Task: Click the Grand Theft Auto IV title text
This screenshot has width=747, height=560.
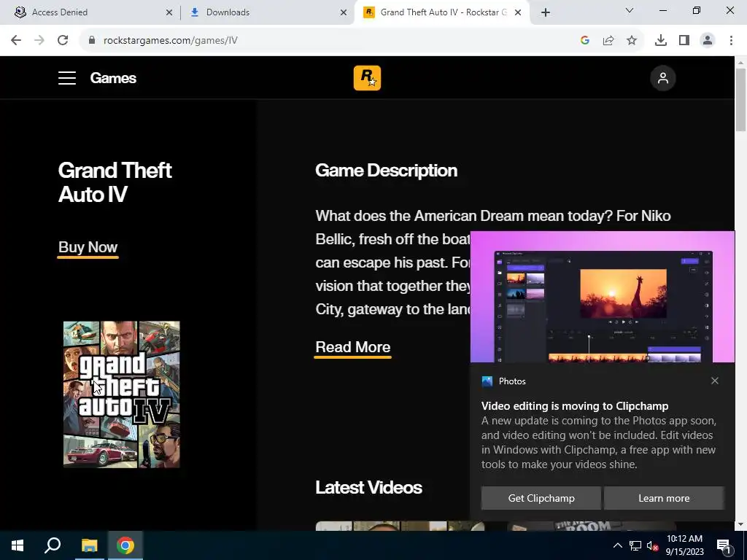Action: (x=115, y=182)
